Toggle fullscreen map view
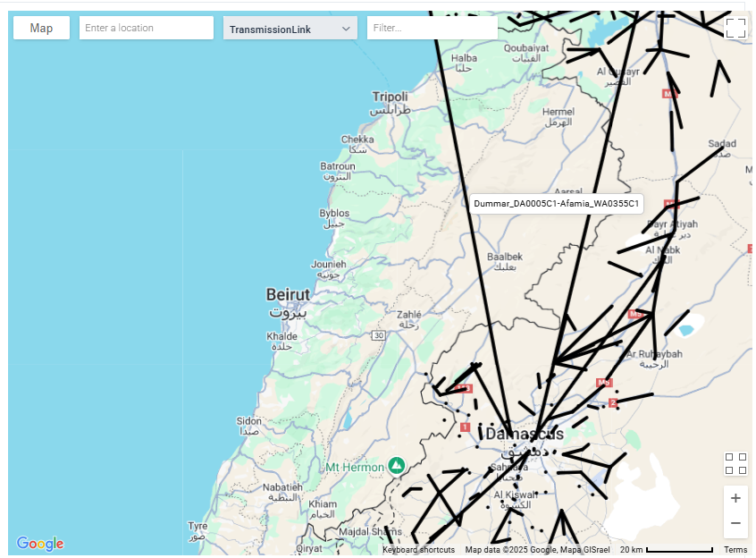The height and width of the screenshot is (558, 756). click(735, 28)
